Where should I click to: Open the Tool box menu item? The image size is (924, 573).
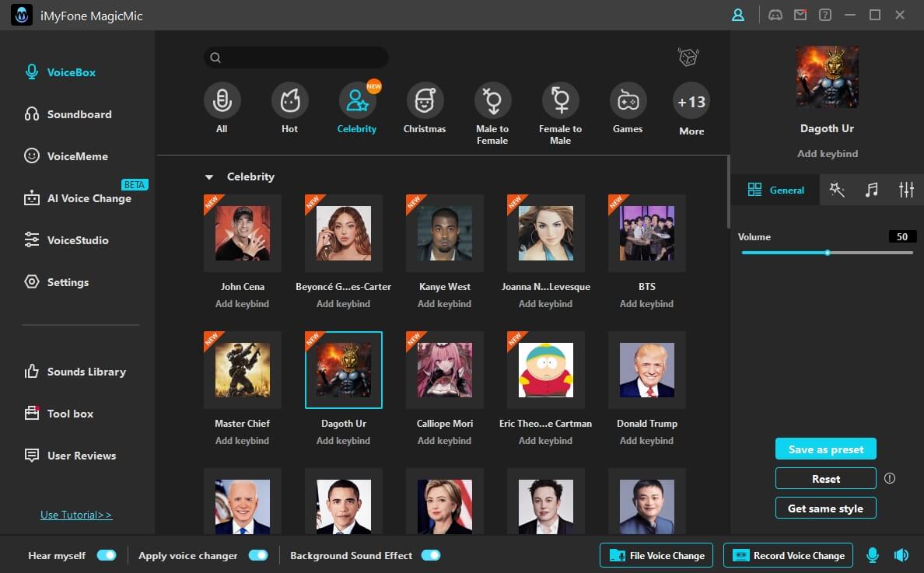(59, 414)
